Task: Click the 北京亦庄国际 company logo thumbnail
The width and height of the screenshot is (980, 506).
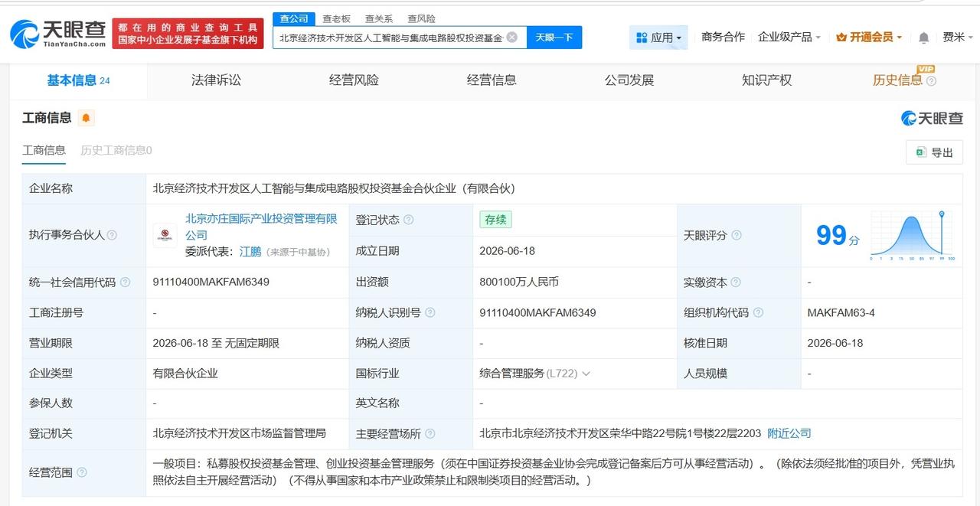Action: pos(165,235)
